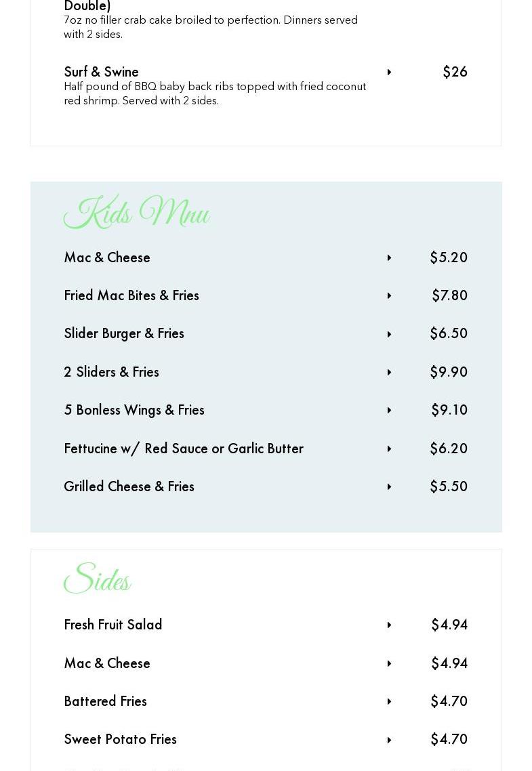Viewport: 532px width, 771px height.
Task: Click the Surf & Swine description text
Action: [x=214, y=93]
